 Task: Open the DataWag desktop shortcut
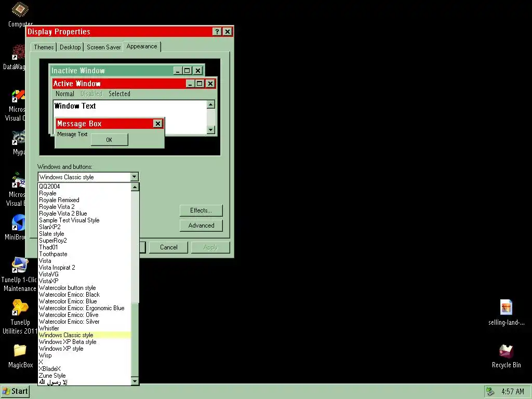coord(18,52)
